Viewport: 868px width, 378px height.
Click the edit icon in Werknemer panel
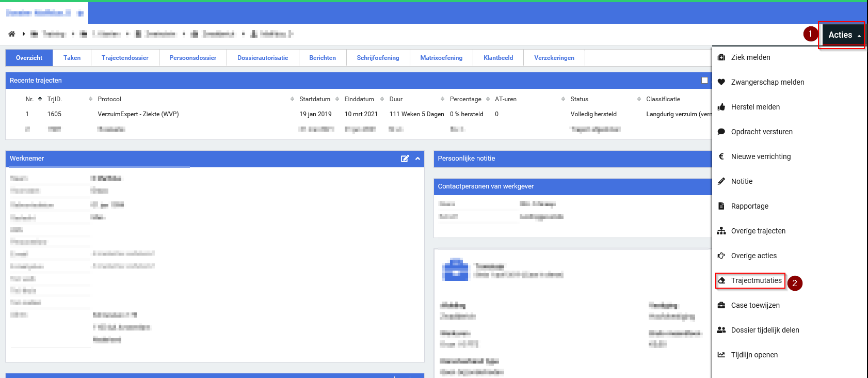405,159
